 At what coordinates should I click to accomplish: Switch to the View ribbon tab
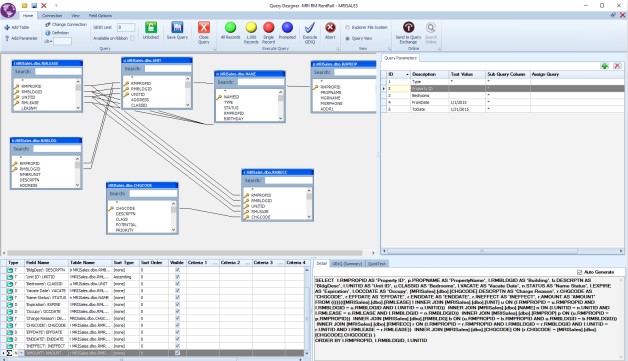(75, 16)
